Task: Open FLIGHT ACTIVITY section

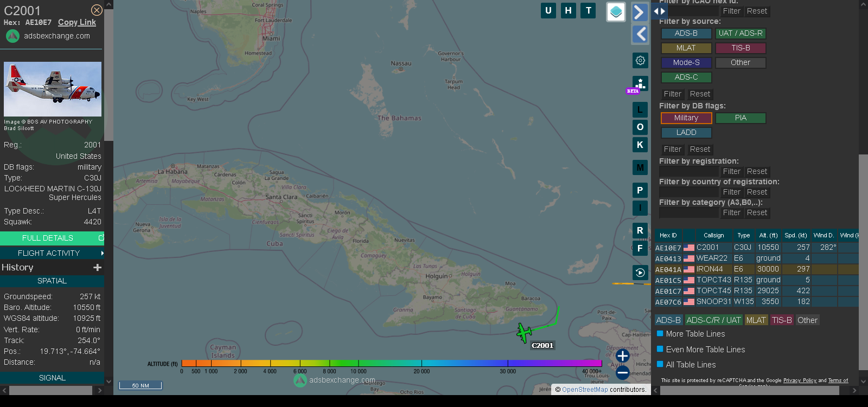Action: tap(52, 253)
